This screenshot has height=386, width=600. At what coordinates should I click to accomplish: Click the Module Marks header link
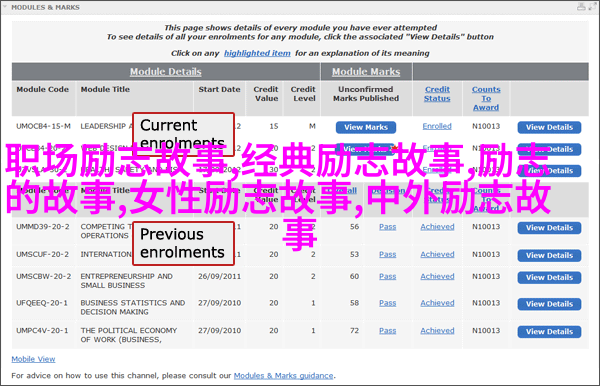366,72
